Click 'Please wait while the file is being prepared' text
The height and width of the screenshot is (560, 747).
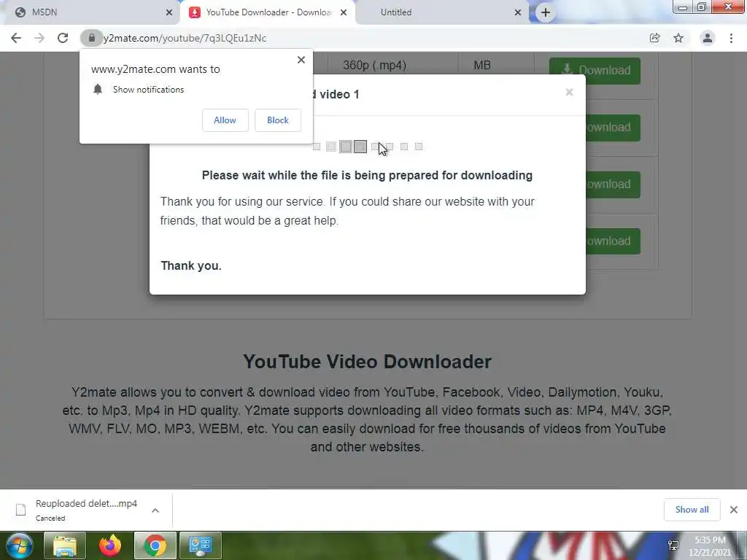367,175
